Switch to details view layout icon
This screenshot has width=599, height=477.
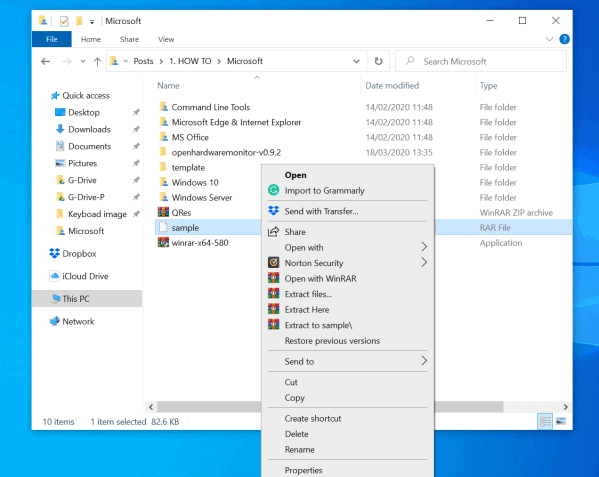coord(545,421)
